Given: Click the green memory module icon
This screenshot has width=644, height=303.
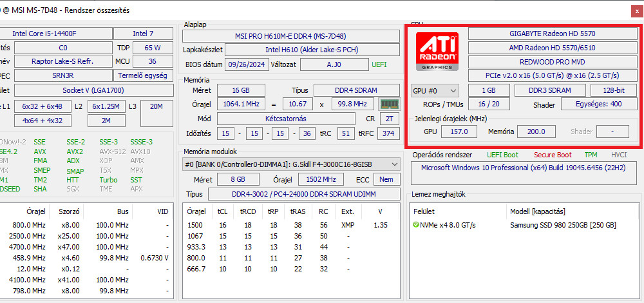Looking at the screenshot, I should (389, 104).
